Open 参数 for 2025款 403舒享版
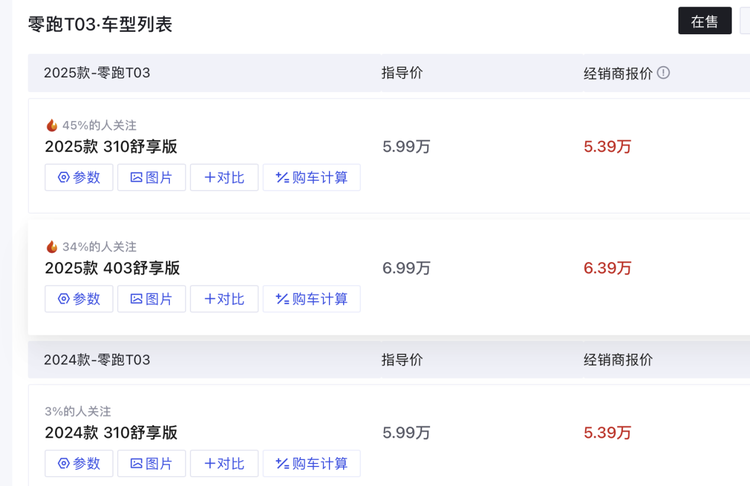Viewport: 750px width, 486px height. coord(79,299)
